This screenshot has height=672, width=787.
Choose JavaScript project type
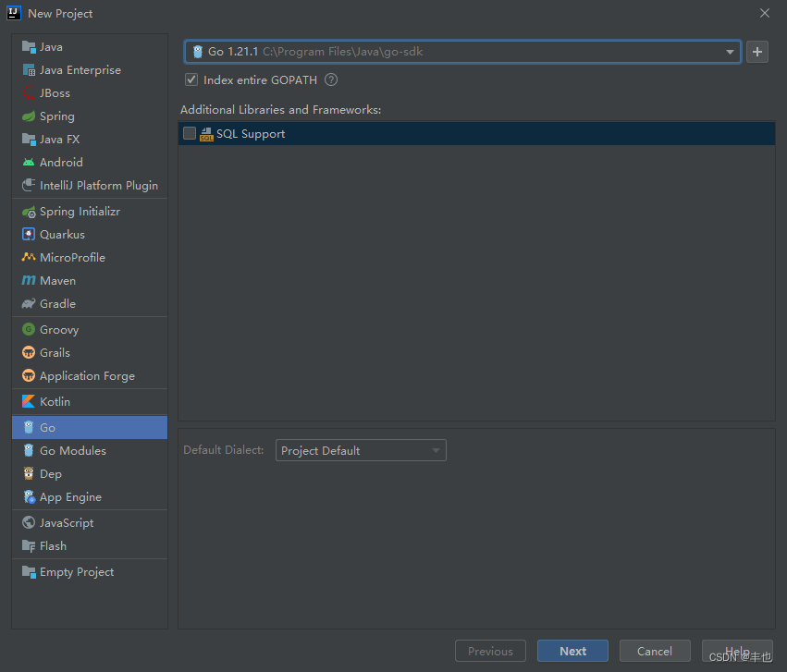pyautogui.click(x=90, y=522)
